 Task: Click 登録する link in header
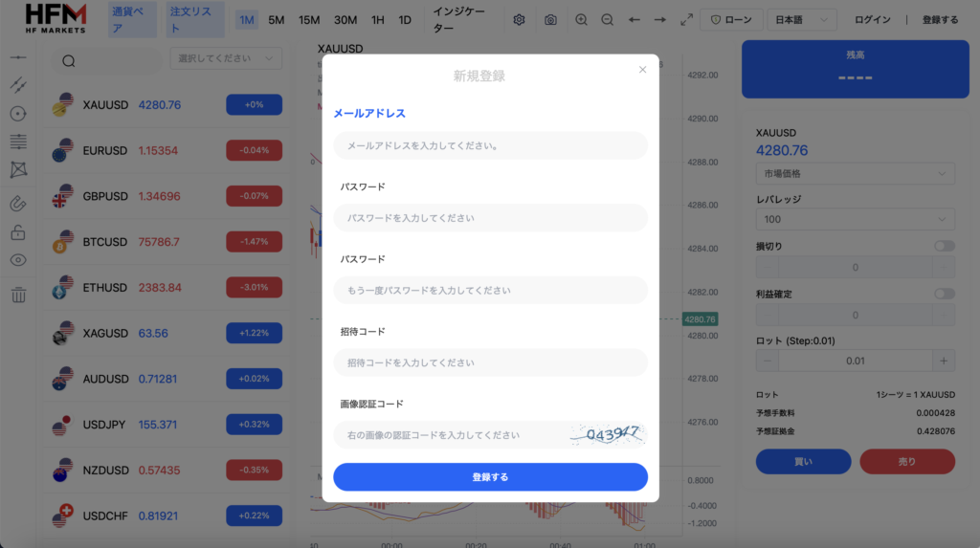click(940, 20)
